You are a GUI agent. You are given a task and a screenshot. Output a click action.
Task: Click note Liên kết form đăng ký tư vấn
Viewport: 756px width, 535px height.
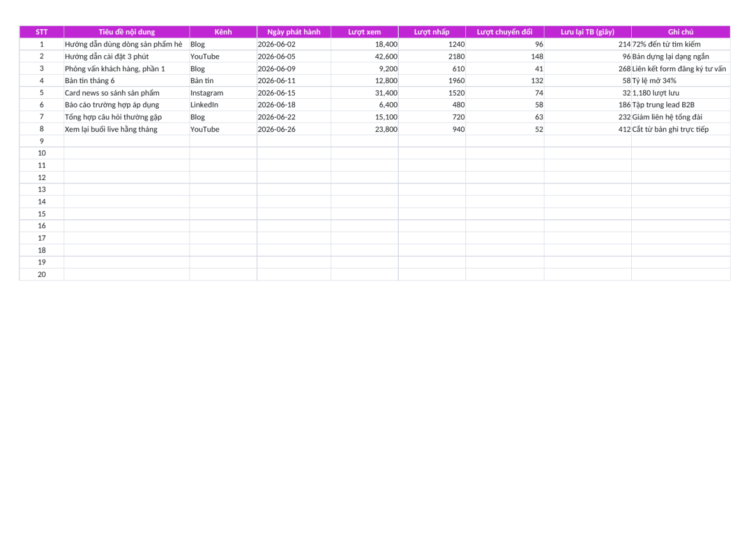pos(681,69)
